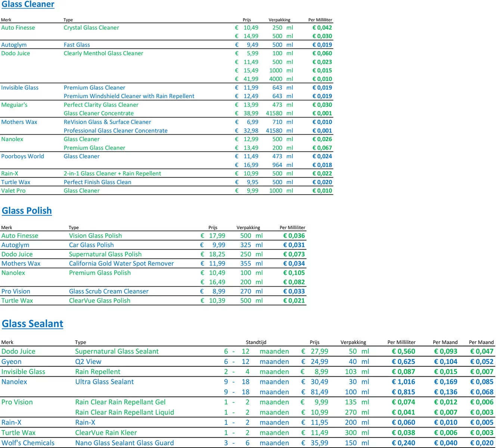The height and width of the screenshot is (448, 496).
Task: Click 2-in-1 Glass Cleaner + Rain Repellent
Action: click(x=112, y=174)
